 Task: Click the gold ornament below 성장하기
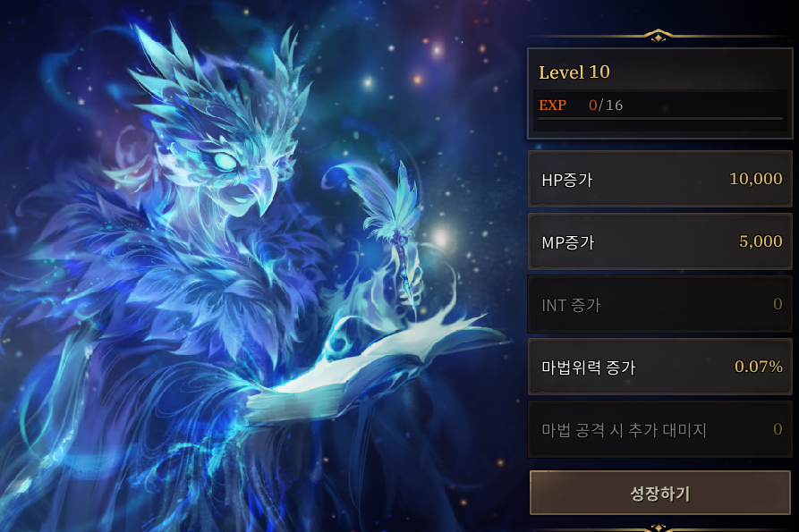point(658,528)
